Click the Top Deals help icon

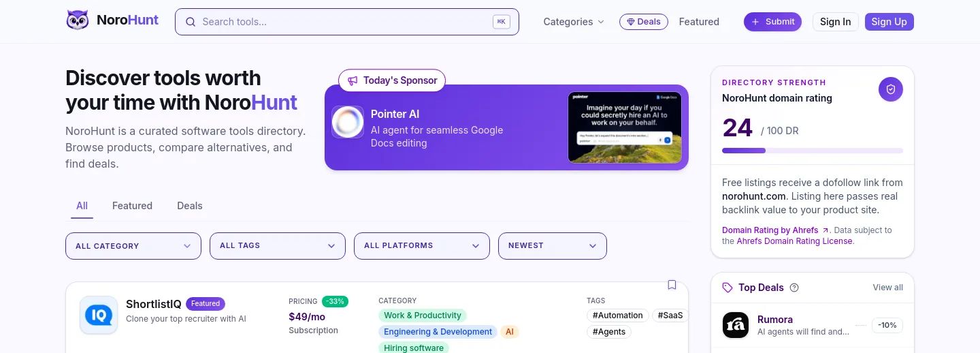[794, 288]
